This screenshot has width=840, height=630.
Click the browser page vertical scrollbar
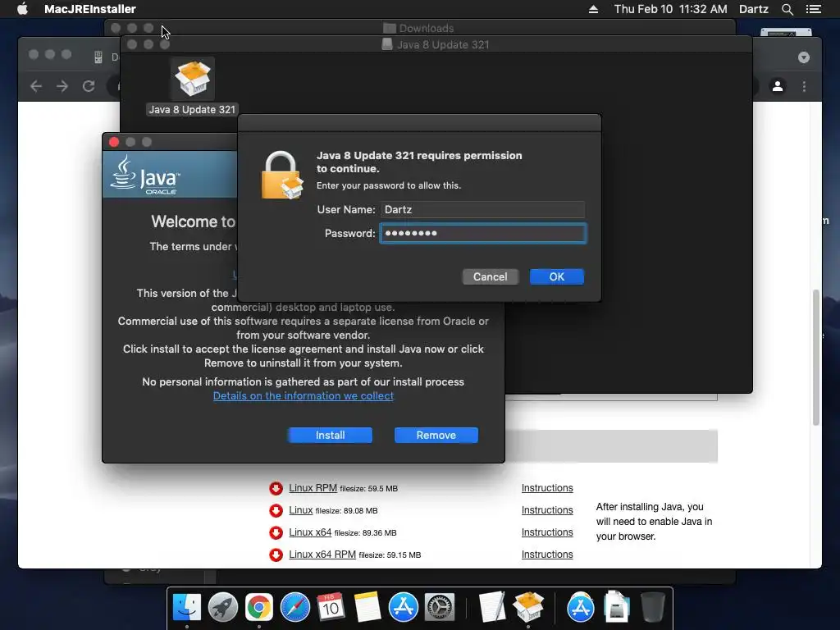[816, 358]
